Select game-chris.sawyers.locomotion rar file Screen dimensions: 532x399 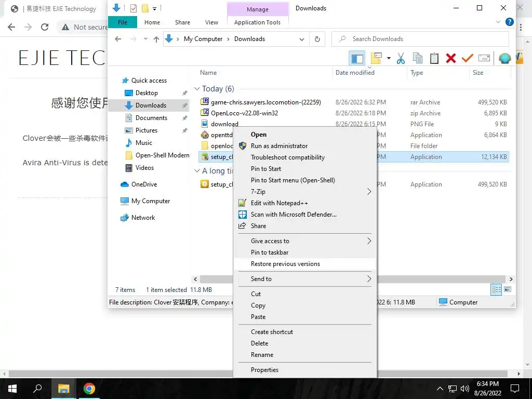265,102
